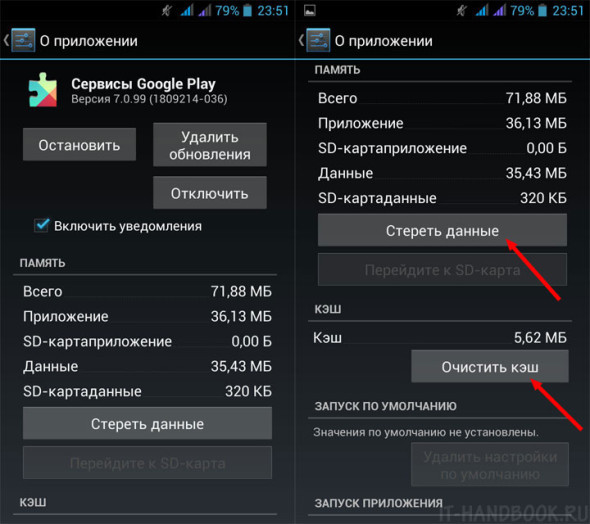Tap the settings icon in left header
Screen dimensions: 590x524
23,40
